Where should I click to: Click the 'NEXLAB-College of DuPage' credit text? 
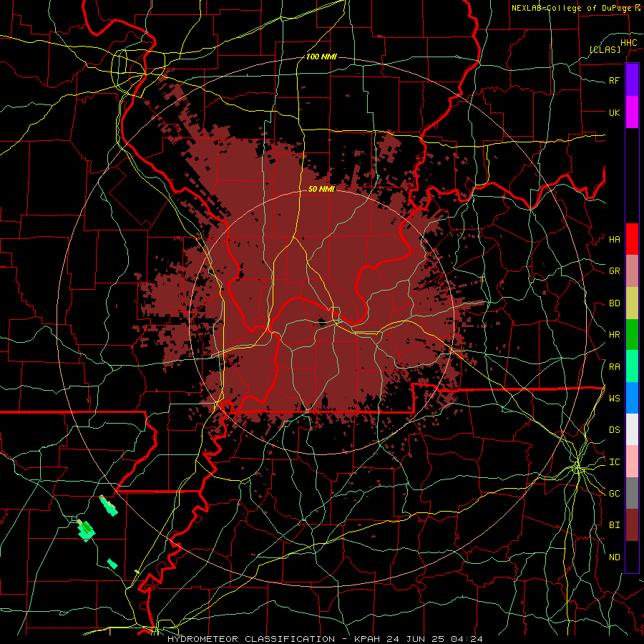[572, 8]
